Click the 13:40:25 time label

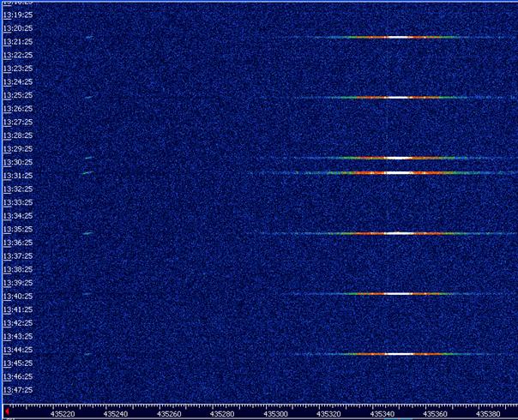pyautogui.click(x=18, y=297)
